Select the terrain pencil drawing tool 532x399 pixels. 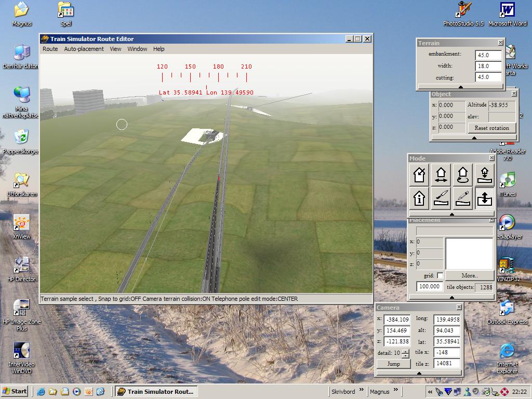point(462,198)
